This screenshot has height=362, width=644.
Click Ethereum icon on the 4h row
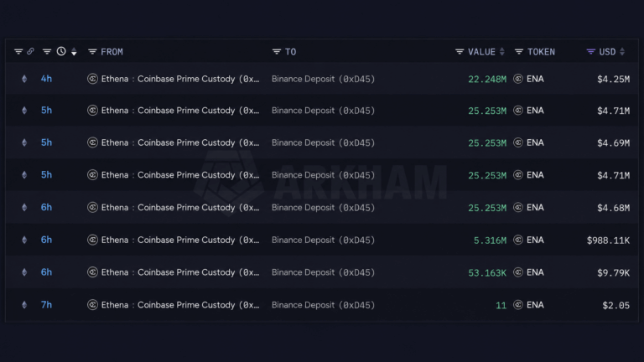click(24, 79)
